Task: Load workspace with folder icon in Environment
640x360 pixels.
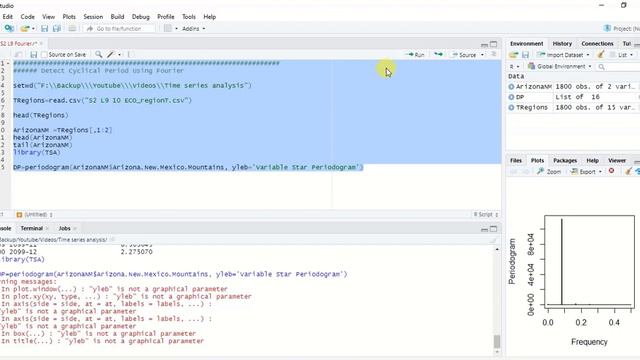Action: tap(513, 55)
